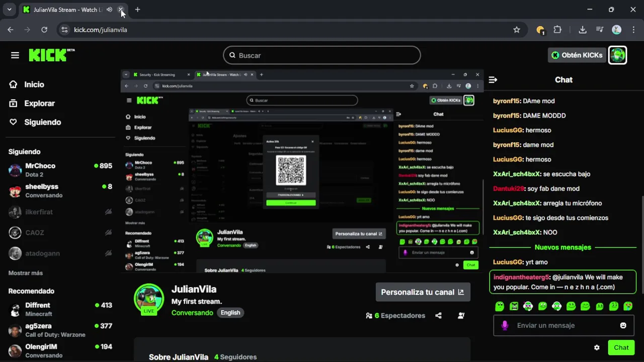
Task: Click the Conversando category link
Action: click(x=192, y=313)
